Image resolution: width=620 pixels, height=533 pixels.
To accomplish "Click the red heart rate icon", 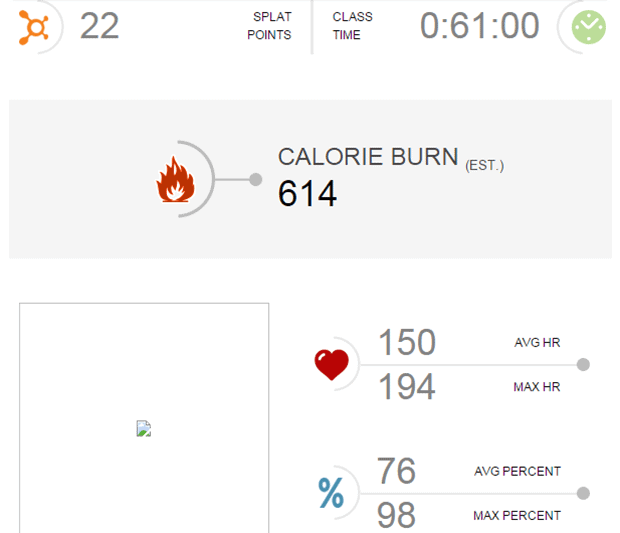I will point(331,365).
